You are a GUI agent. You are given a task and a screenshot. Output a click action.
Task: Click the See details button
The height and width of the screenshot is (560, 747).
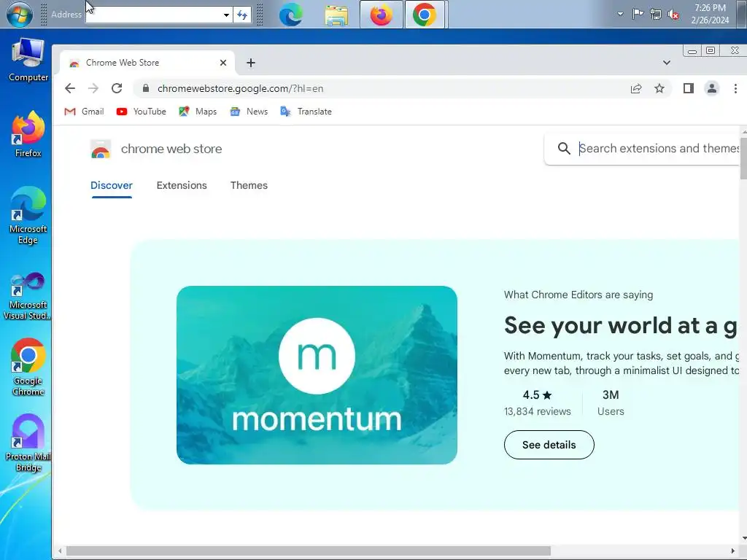[x=549, y=445]
